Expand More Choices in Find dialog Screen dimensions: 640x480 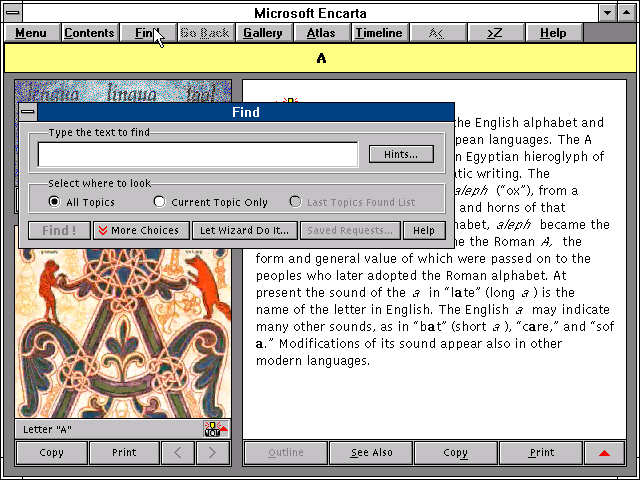(141, 230)
